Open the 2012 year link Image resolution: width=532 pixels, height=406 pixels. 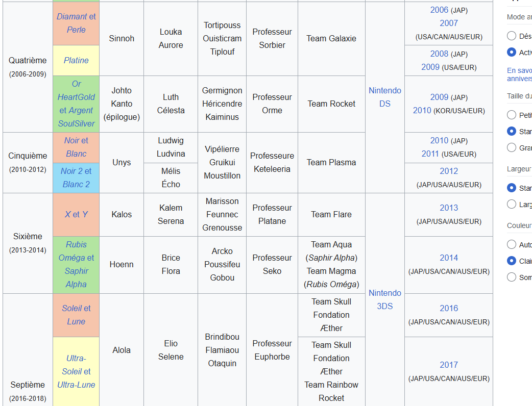pos(449,171)
